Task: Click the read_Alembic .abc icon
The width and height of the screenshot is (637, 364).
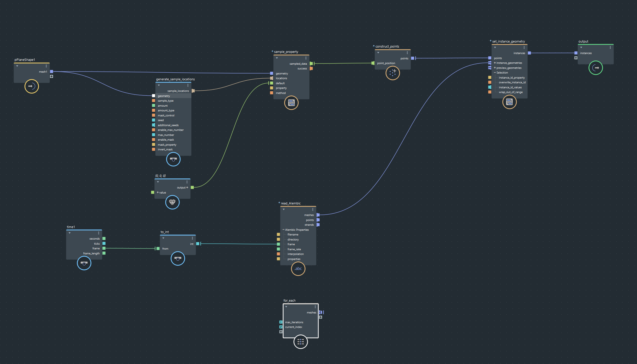Action: (298, 269)
